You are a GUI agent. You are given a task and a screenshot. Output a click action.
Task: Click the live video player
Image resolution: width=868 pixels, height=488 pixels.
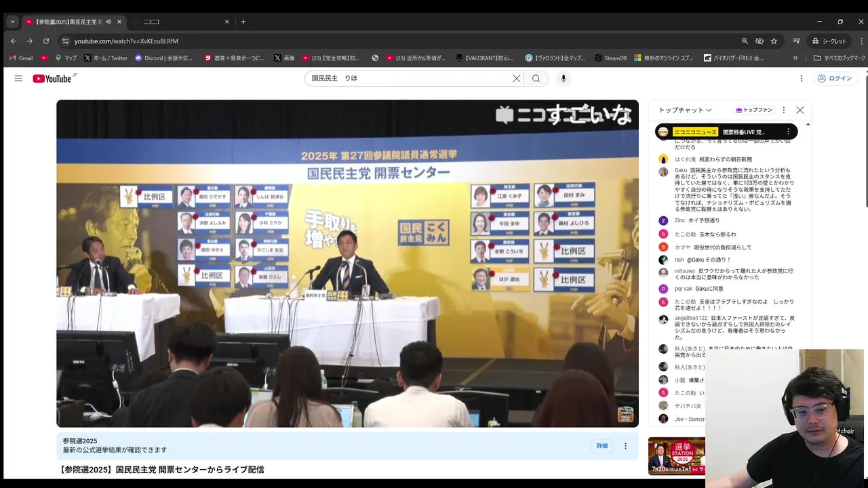pos(347,264)
